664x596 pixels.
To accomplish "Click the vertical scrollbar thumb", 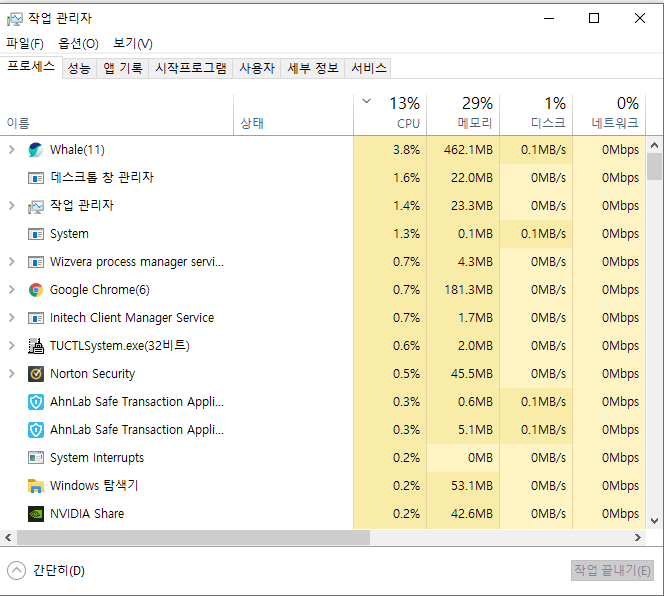I will pyautogui.click(x=655, y=166).
